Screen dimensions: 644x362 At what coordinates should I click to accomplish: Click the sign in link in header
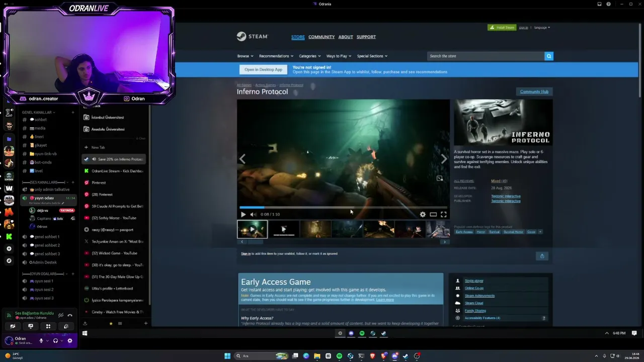click(x=523, y=28)
